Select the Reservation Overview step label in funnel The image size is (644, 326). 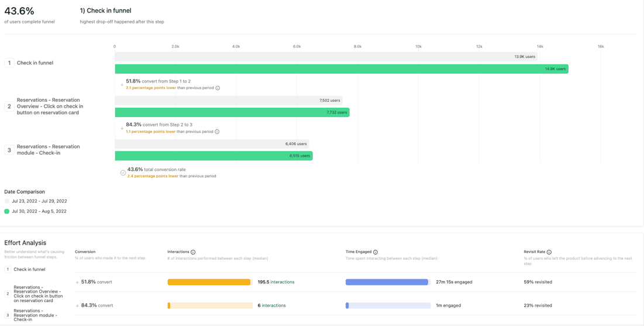[50, 107]
